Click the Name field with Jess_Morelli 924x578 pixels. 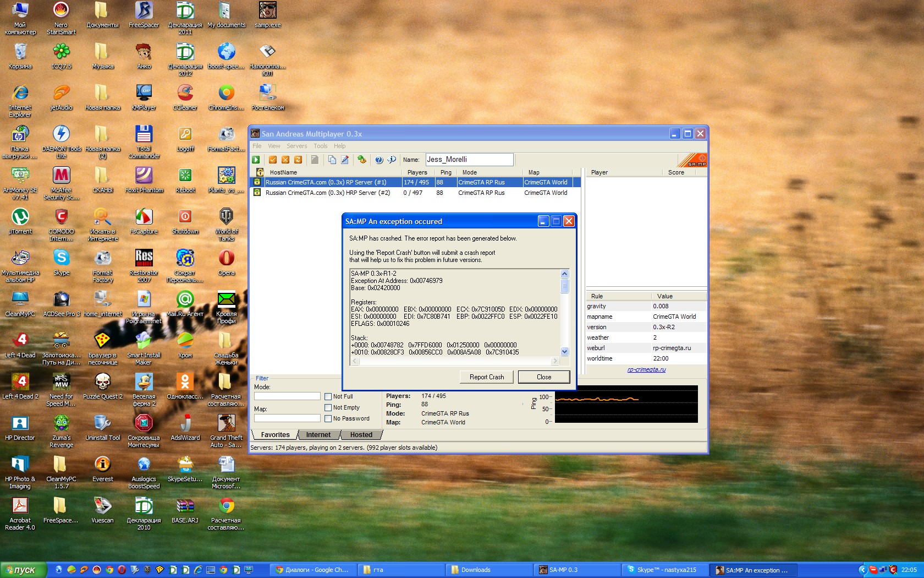pyautogui.click(x=469, y=160)
